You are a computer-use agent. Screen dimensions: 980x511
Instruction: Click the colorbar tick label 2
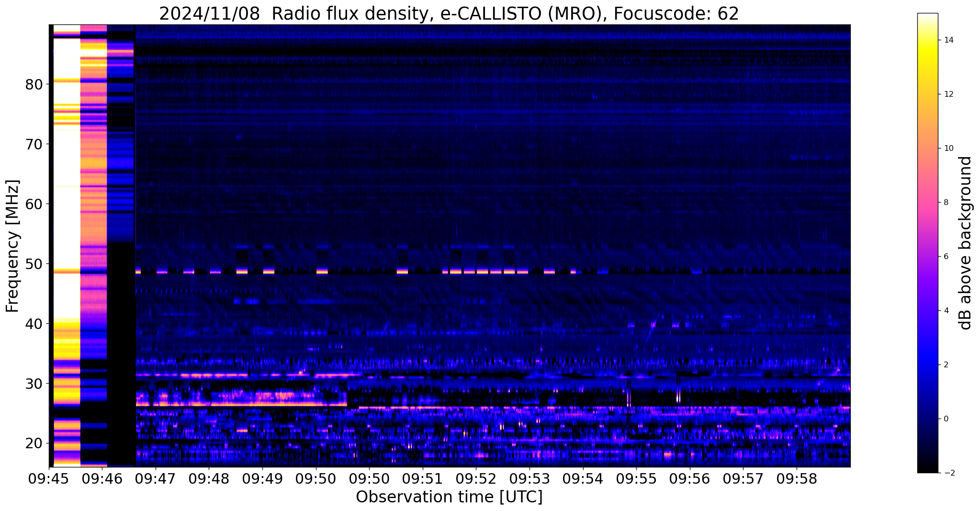click(x=946, y=365)
